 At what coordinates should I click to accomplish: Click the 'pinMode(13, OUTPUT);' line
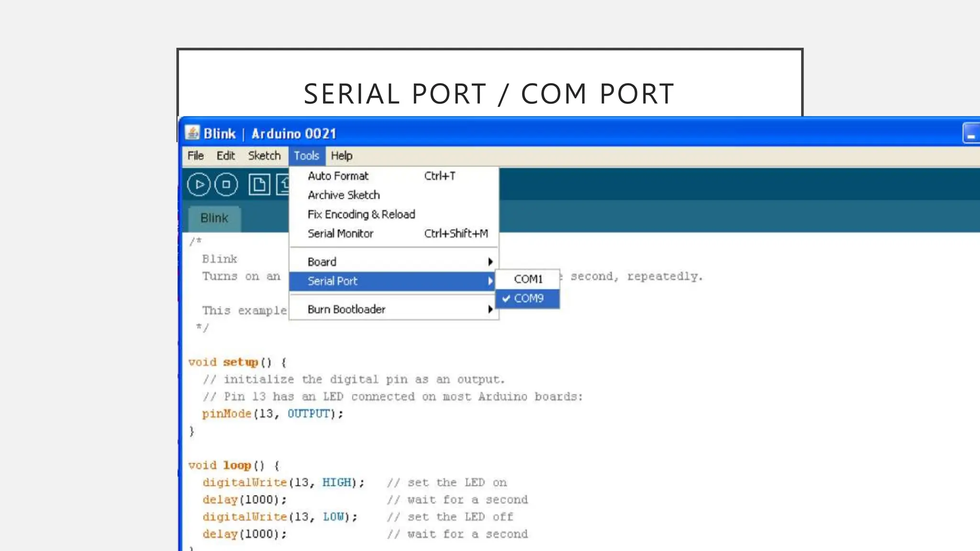point(273,414)
